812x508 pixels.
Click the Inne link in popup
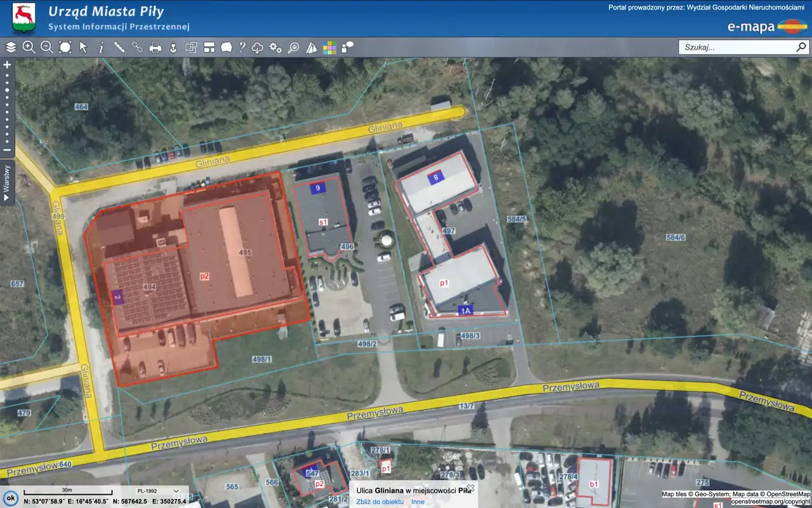417,502
